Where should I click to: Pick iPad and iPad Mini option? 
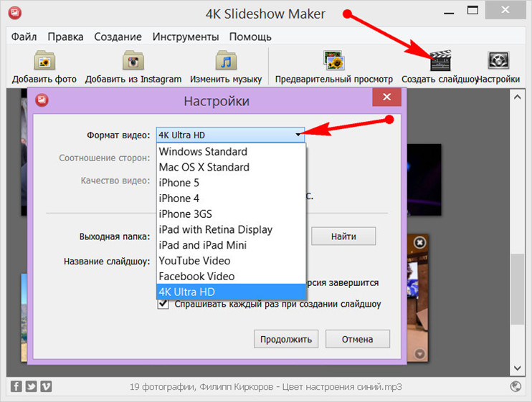[x=231, y=245]
